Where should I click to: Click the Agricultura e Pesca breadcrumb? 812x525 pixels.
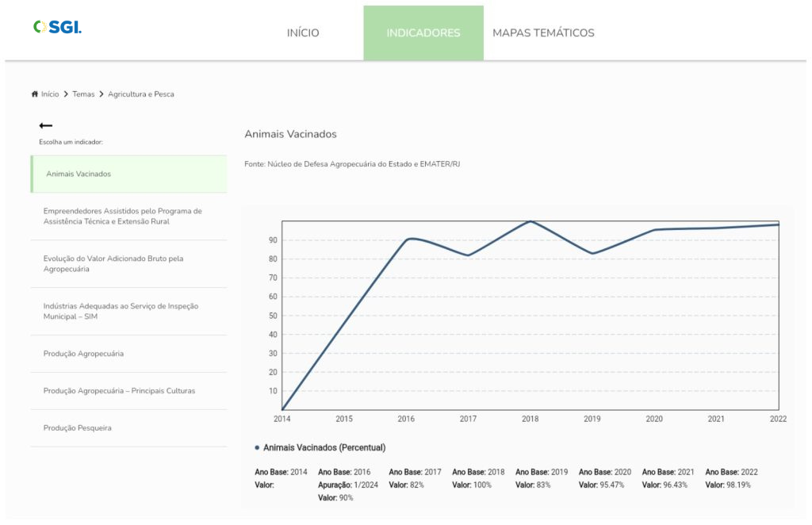click(141, 94)
